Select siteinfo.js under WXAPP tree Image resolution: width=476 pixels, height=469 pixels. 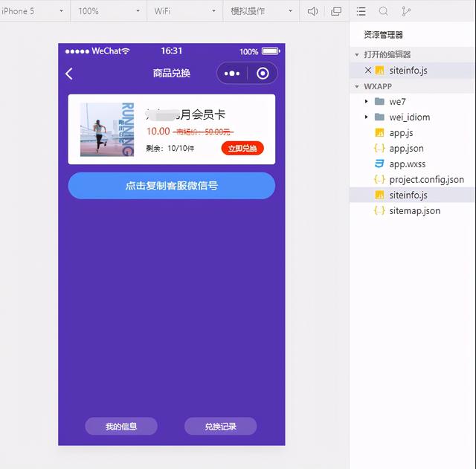(412, 195)
